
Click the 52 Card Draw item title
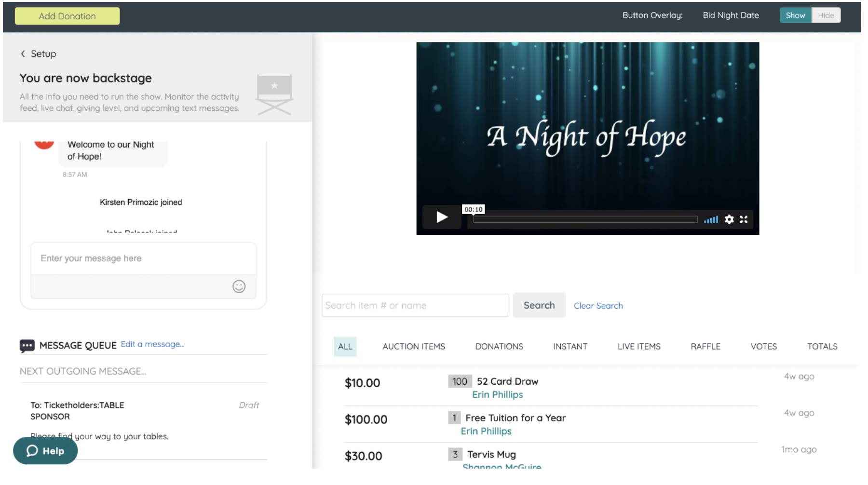click(x=507, y=381)
